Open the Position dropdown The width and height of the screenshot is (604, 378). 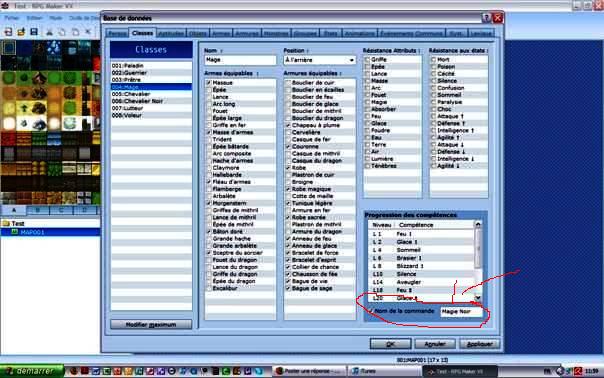(320, 60)
